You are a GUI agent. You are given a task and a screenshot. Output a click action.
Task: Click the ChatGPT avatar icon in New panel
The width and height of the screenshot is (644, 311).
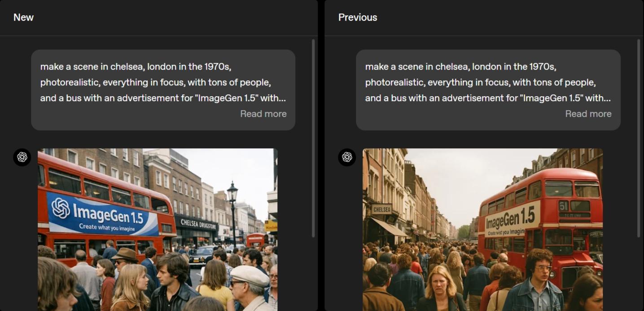coord(22,157)
